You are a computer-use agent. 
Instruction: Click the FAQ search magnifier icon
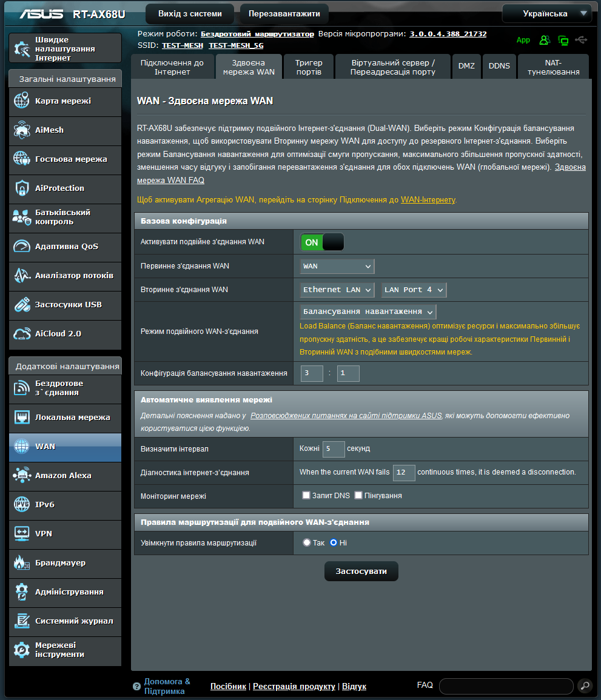click(x=585, y=685)
